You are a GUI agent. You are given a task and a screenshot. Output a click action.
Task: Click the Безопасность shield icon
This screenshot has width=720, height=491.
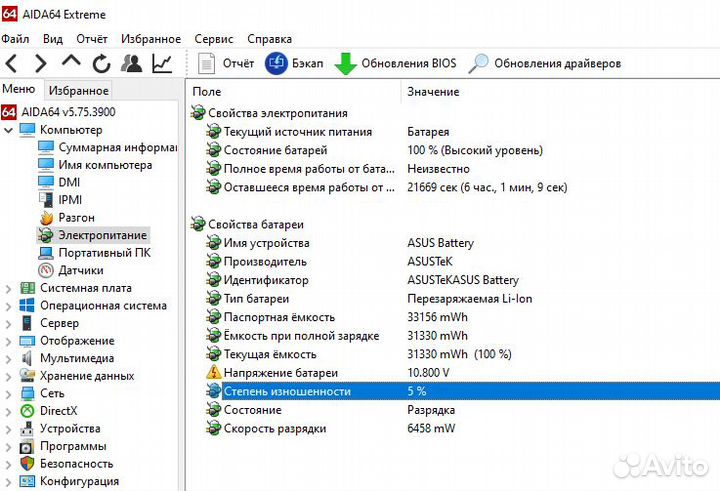pyautogui.click(x=27, y=463)
